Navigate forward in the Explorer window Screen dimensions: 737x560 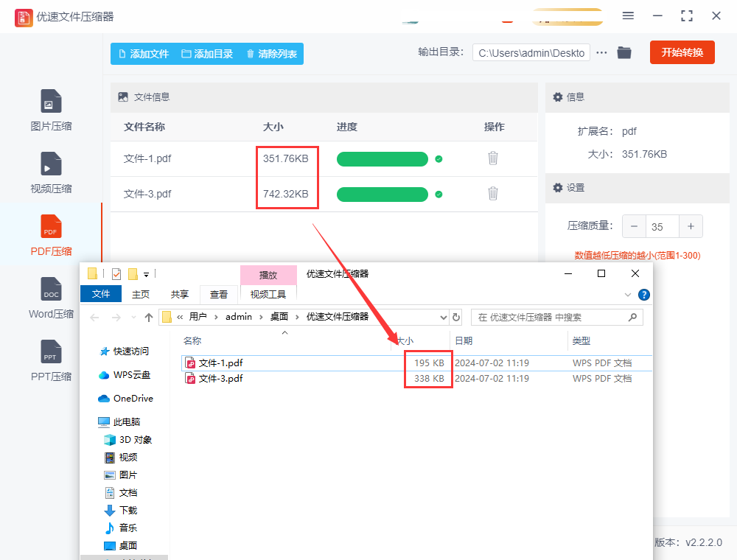point(116,318)
